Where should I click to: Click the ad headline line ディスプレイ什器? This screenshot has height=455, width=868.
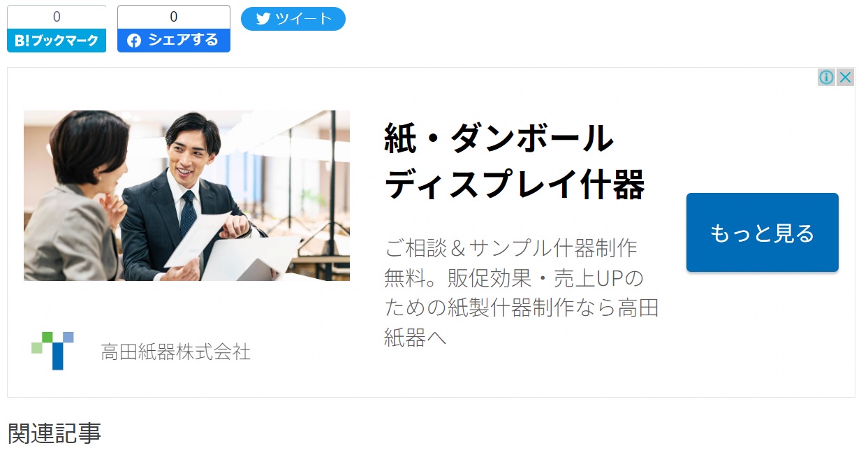point(514,185)
